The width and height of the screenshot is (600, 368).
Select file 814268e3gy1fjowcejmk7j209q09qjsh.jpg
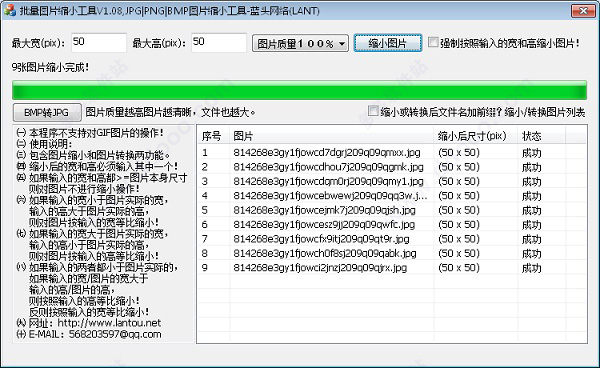[x=324, y=210]
